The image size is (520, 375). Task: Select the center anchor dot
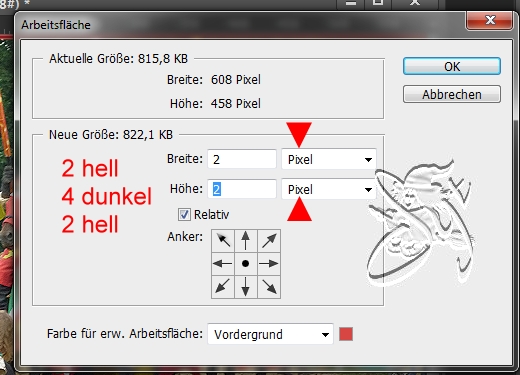[x=246, y=263]
